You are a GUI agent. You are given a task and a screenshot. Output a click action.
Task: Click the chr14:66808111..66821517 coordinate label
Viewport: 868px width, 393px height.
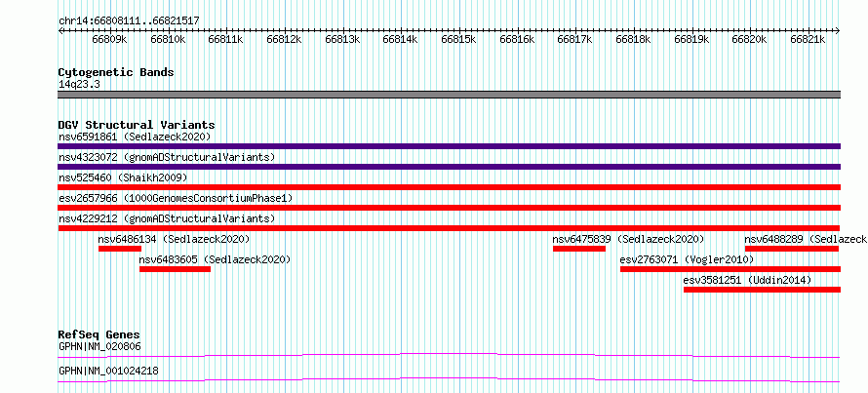(129, 21)
